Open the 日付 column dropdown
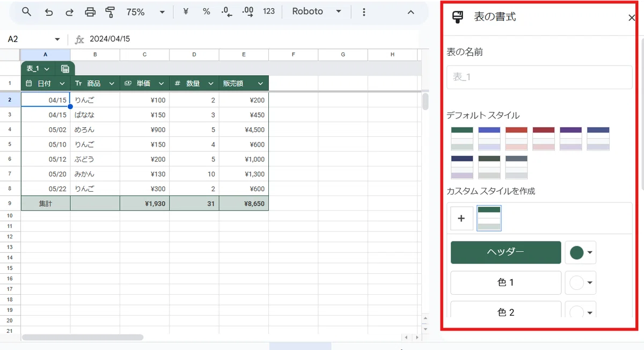Screen dimensions: 644x350 coord(62,84)
